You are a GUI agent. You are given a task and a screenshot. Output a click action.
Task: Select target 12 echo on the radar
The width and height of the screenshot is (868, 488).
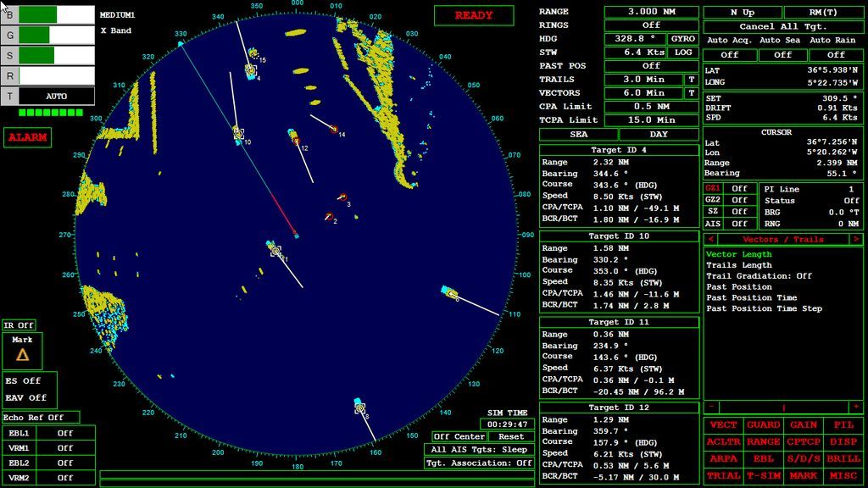(296, 141)
